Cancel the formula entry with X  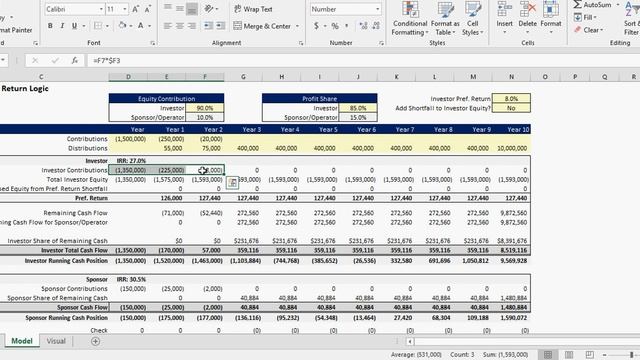(x=35, y=60)
